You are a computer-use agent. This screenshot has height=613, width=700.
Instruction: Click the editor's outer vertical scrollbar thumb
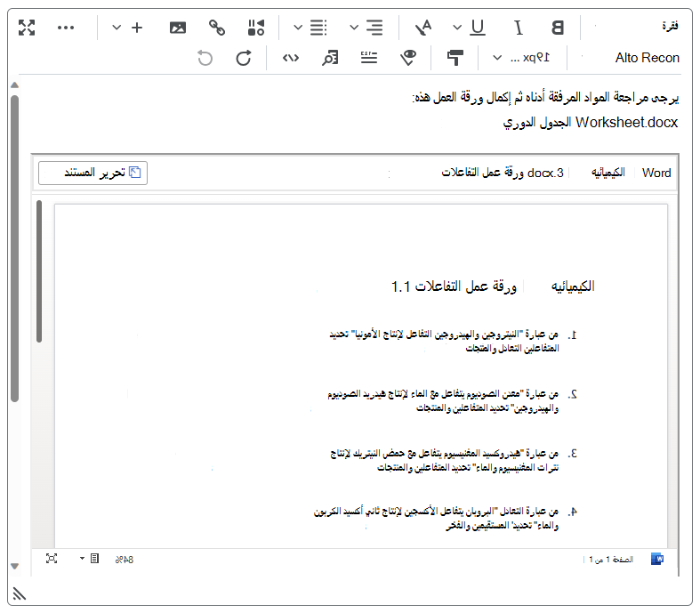(x=15, y=248)
